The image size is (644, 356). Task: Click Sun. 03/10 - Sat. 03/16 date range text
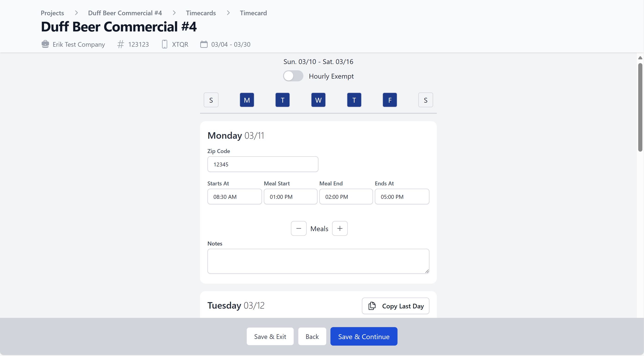(x=318, y=61)
